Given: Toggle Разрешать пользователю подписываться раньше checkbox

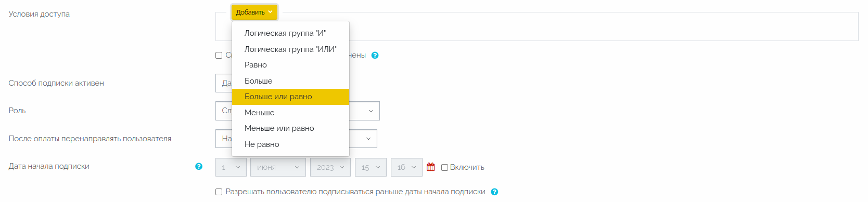Looking at the screenshot, I should pyautogui.click(x=219, y=192).
